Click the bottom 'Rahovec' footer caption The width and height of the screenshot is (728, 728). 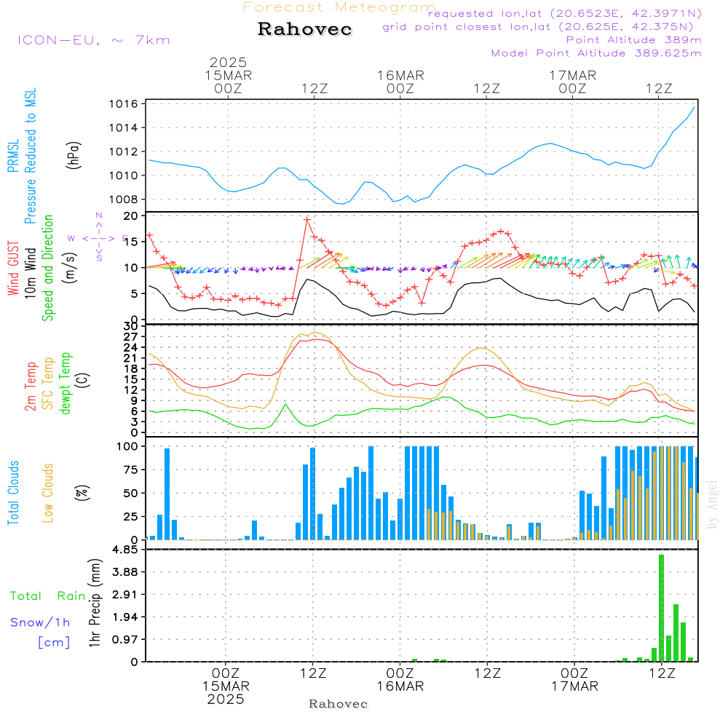(338, 704)
